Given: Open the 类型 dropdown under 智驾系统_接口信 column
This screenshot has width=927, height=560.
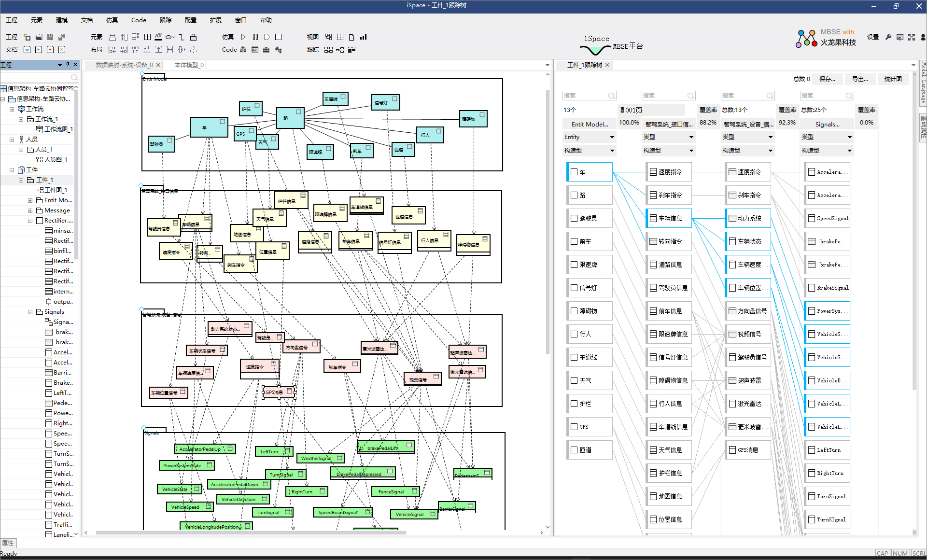Looking at the screenshot, I should pyautogui.click(x=668, y=137).
